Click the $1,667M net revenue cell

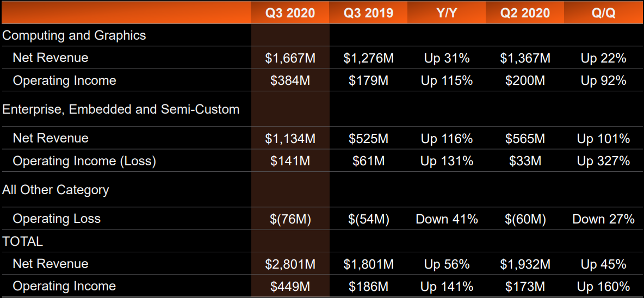click(x=290, y=58)
